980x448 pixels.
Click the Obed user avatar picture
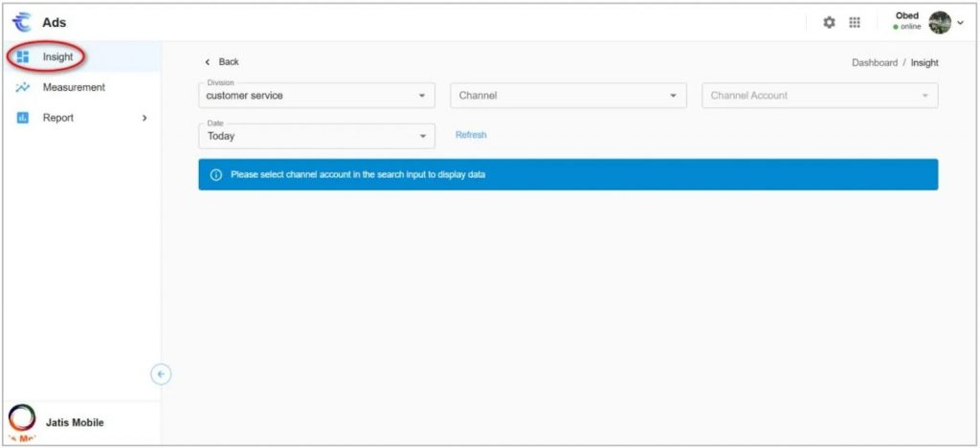940,22
